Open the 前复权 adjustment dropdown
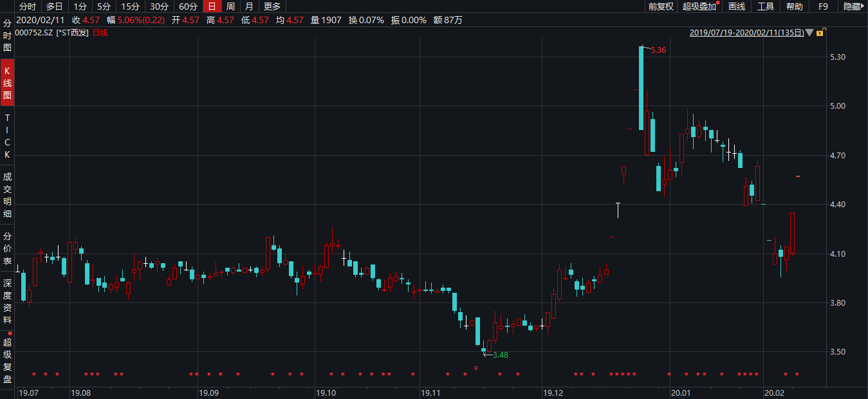 click(661, 6)
